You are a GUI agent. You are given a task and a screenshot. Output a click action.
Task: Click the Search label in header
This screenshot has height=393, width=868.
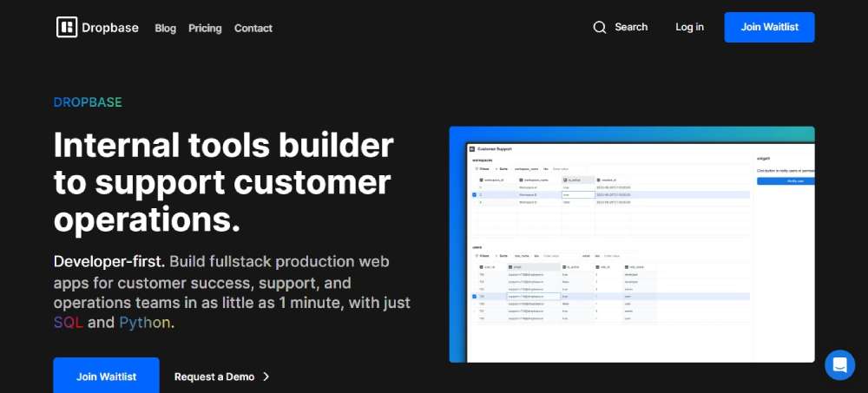pos(631,27)
